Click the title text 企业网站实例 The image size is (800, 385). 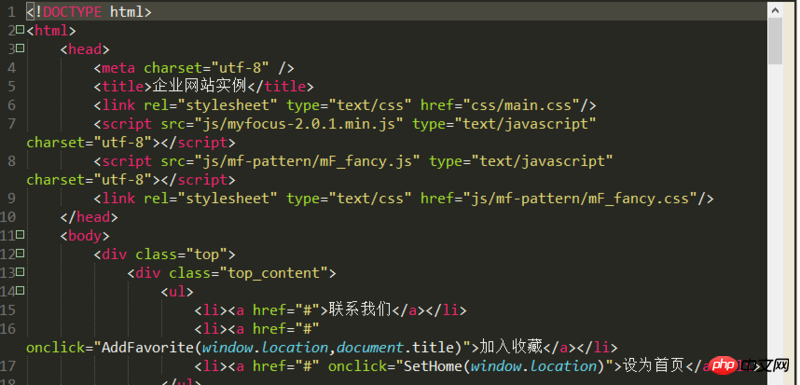(199, 86)
